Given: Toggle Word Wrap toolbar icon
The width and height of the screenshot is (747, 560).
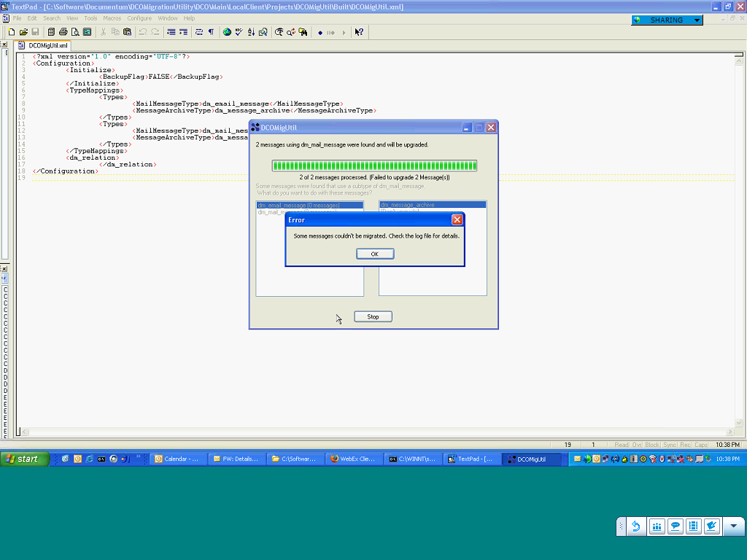Looking at the screenshot, I should [199, 32].
